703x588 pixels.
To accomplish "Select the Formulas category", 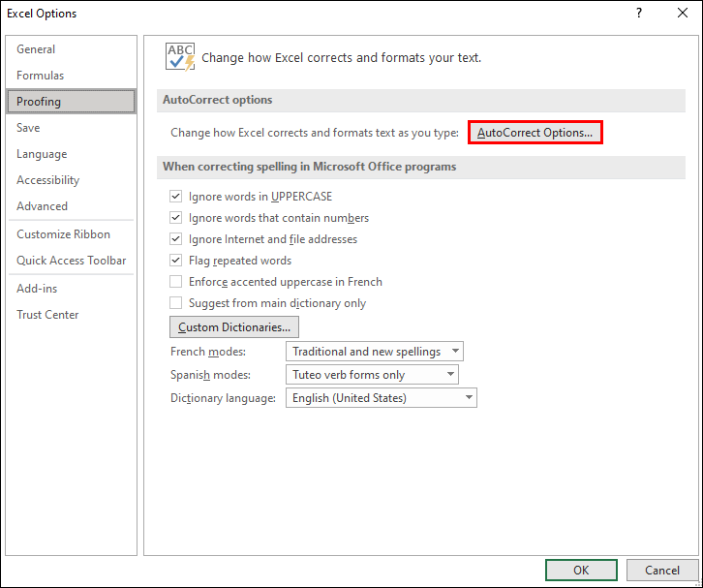I will tap(72, 76).
